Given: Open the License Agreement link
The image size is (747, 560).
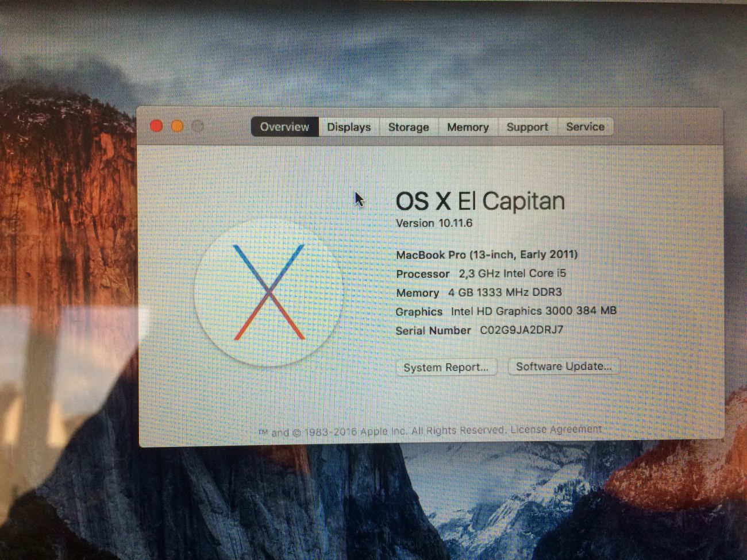Looking at the screenshot, I should pos(556,429).
